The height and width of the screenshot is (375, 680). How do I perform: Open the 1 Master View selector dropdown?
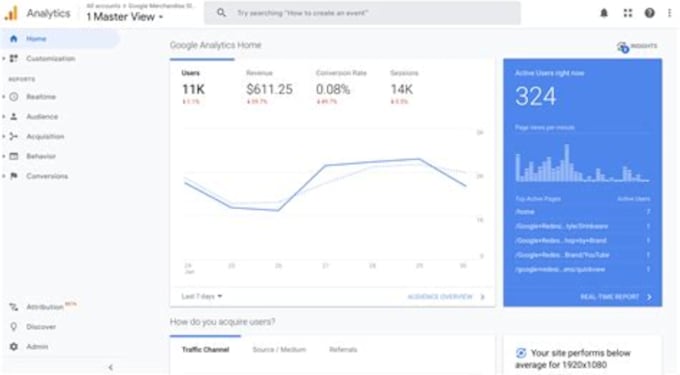124,17
